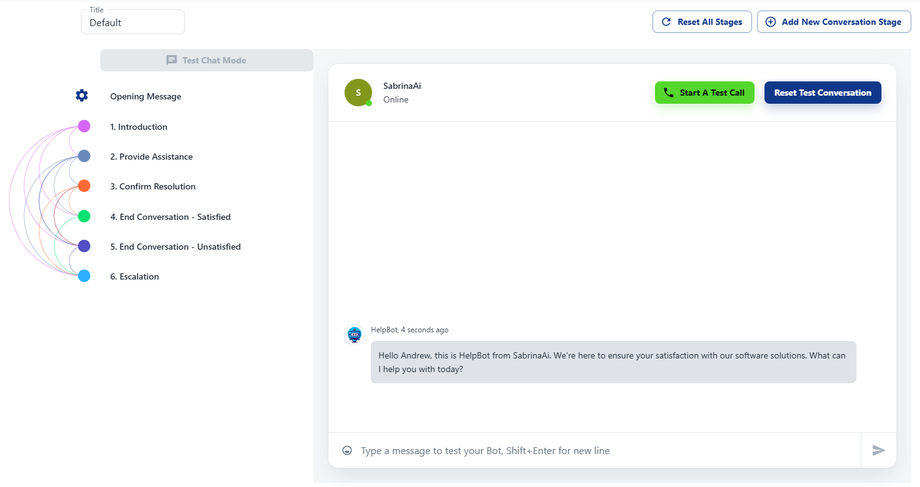Screen dimensions: 920x487
Task: Click the SabrinaAi avatar circle
Action: (x=358, y=93)
